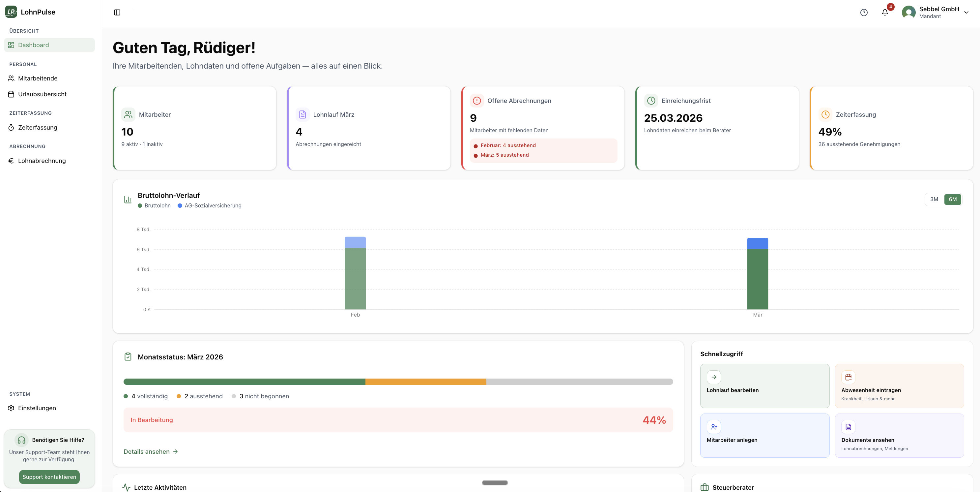The width and height of the screenshot is (980, 492).
Task: Open the LohnPulse logo icon
Action: (x=11, y=12)
